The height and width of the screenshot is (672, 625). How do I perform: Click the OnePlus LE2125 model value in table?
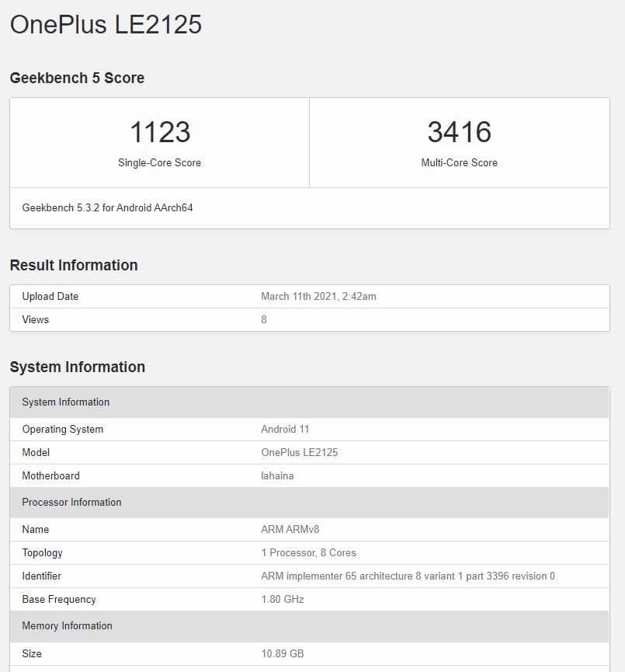[x=299, y=453]
